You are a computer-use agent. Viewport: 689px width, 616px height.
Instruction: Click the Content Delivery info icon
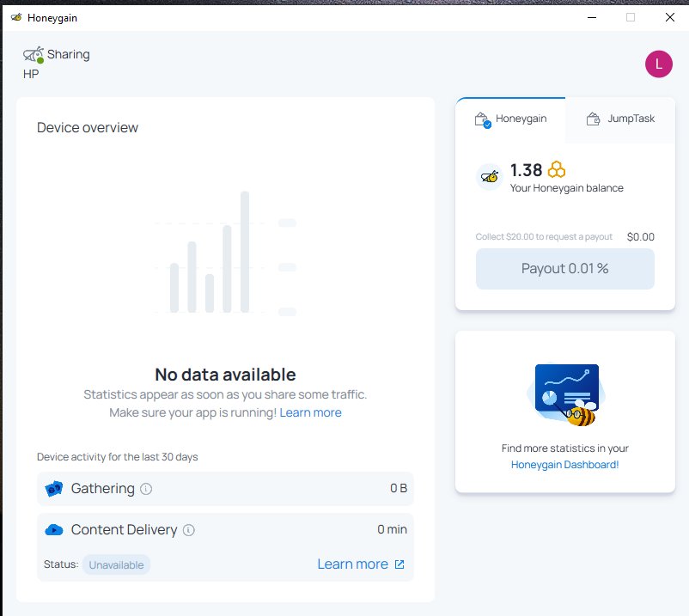click(x=188, y=530)
